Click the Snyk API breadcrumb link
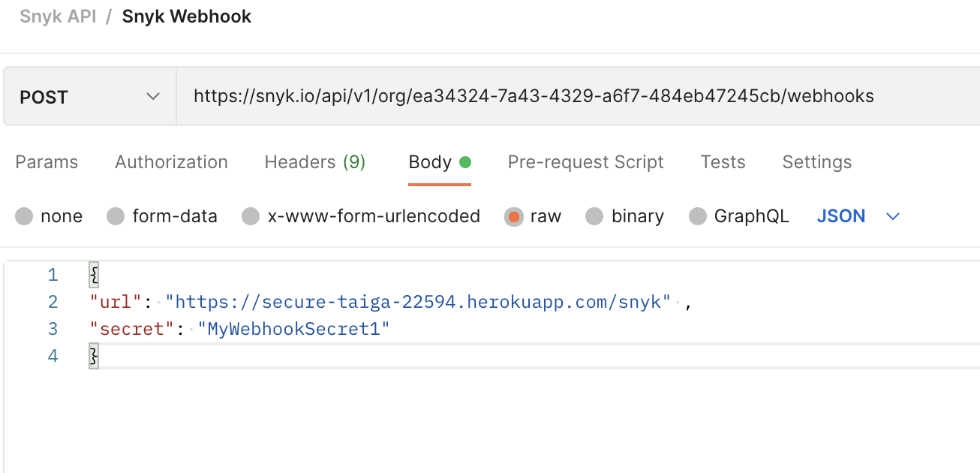Screen dimensions: 980x473 pos(57,16)
